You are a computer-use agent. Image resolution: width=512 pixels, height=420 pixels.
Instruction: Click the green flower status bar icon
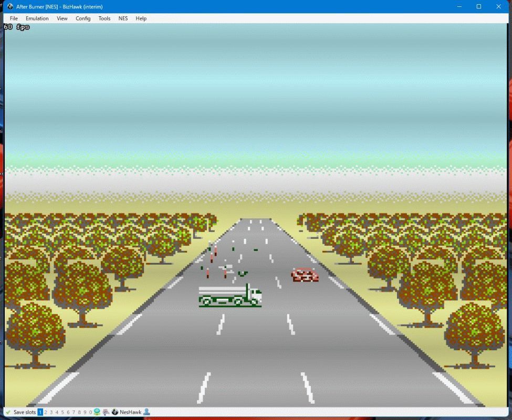tap(97, 412)
